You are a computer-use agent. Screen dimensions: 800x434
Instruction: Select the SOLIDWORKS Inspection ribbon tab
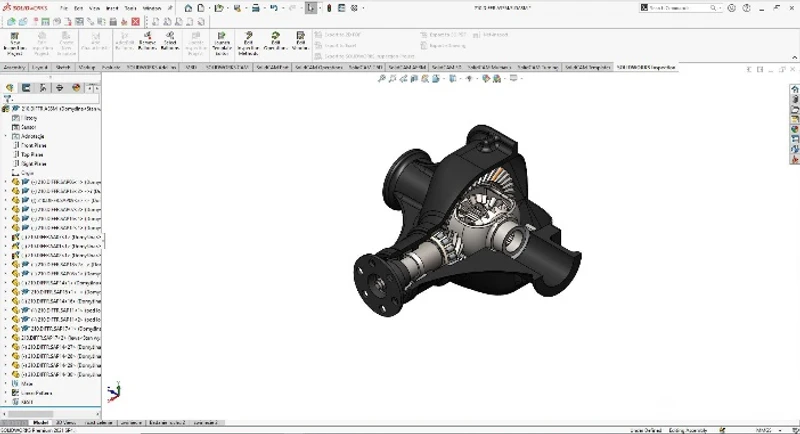click(x=645, y=67)
